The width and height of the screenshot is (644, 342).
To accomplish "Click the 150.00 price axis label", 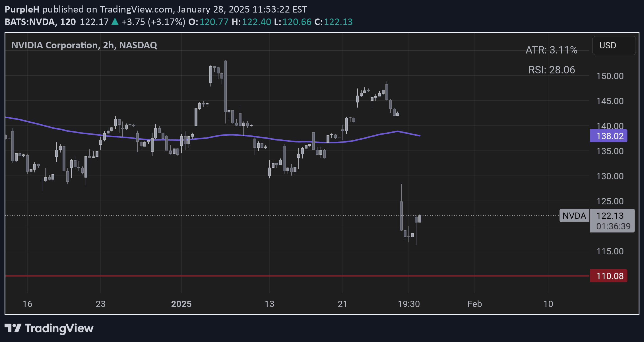I will 610,76.
